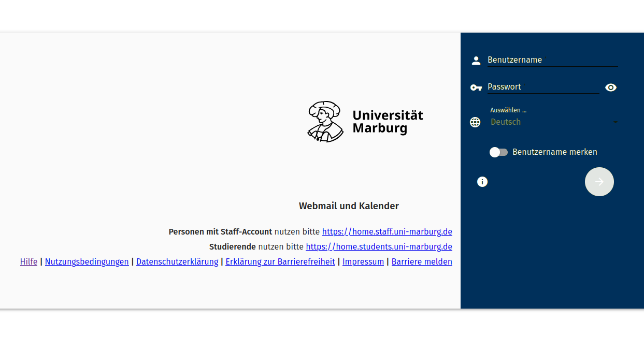Show password using the eye icon

pos(611,87)
